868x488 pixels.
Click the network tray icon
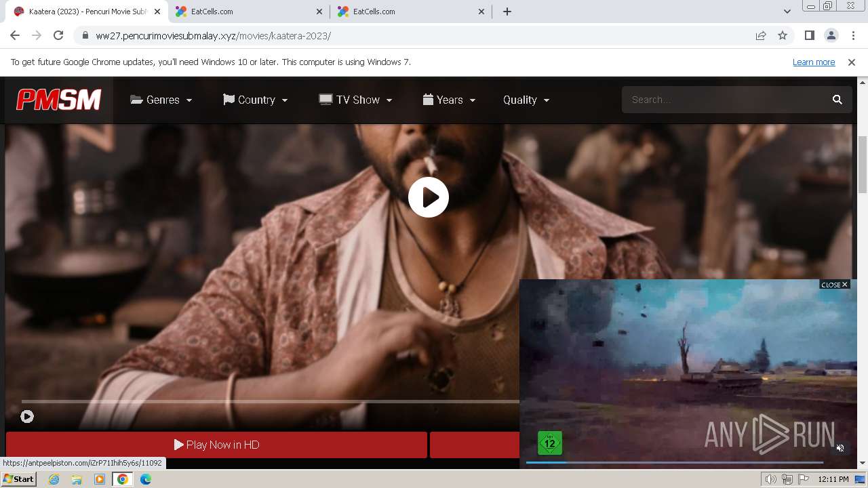[x=787, y=479]
